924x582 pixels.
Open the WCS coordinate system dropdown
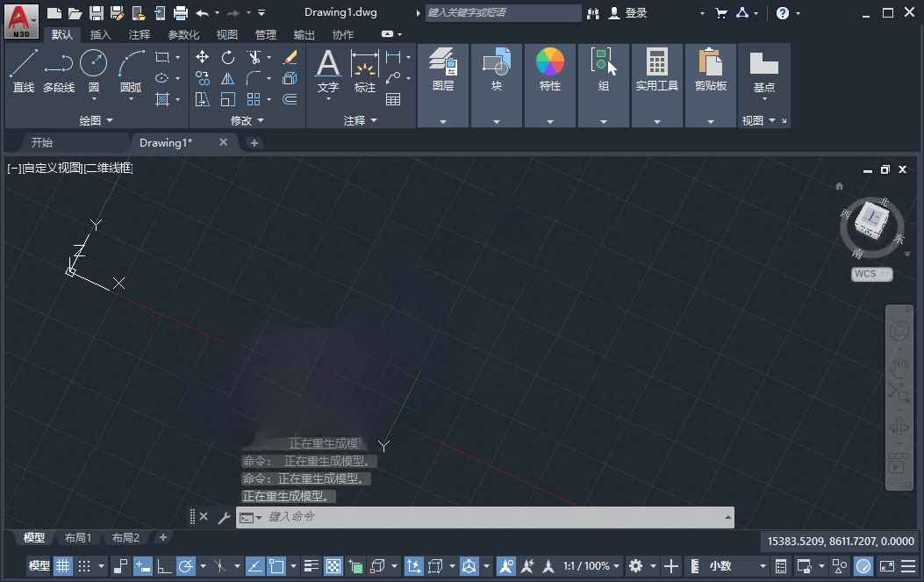pyautogui.click(x=871, y=274)
